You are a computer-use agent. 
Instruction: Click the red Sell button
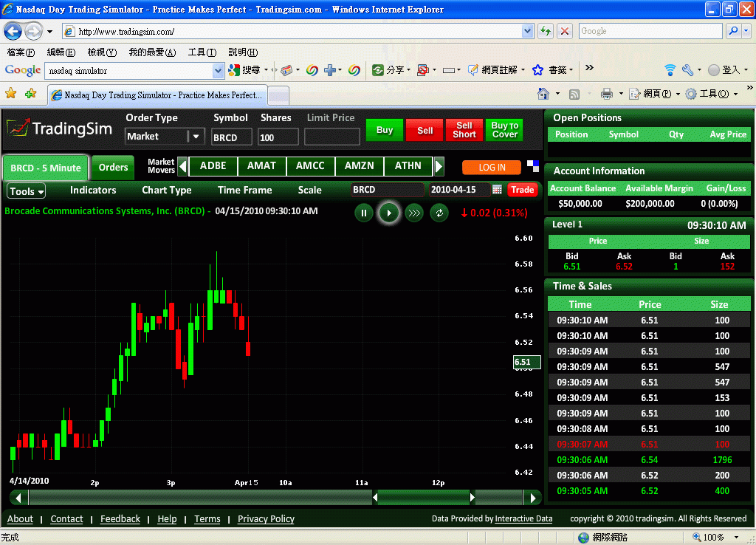[x=425, y=130]
